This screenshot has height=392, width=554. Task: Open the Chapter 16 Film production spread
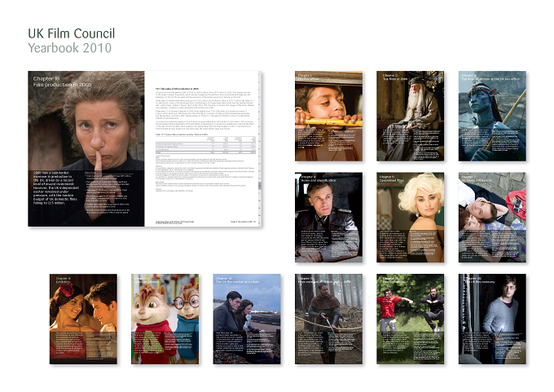(x=145, y=149)
